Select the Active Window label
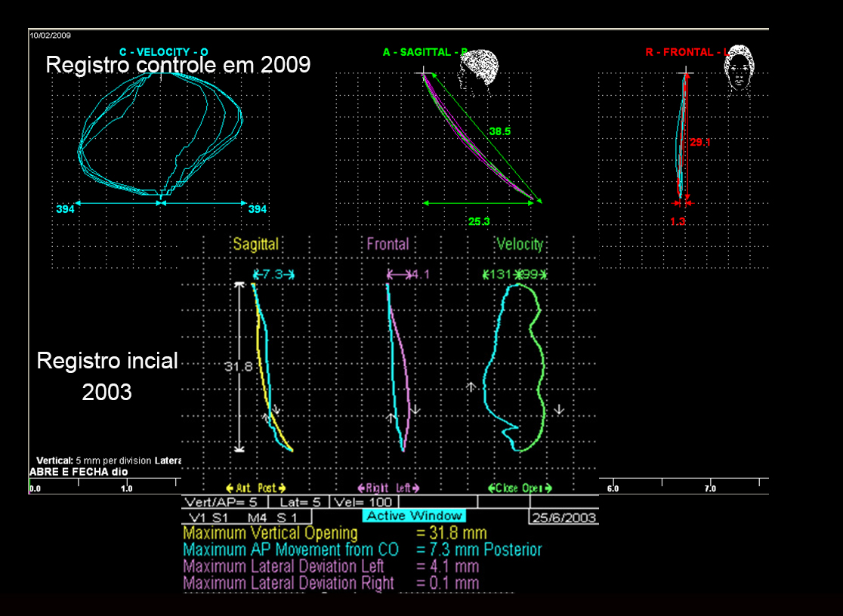The height and width of the screenshot is (616, 843). (x=413, y=516)
